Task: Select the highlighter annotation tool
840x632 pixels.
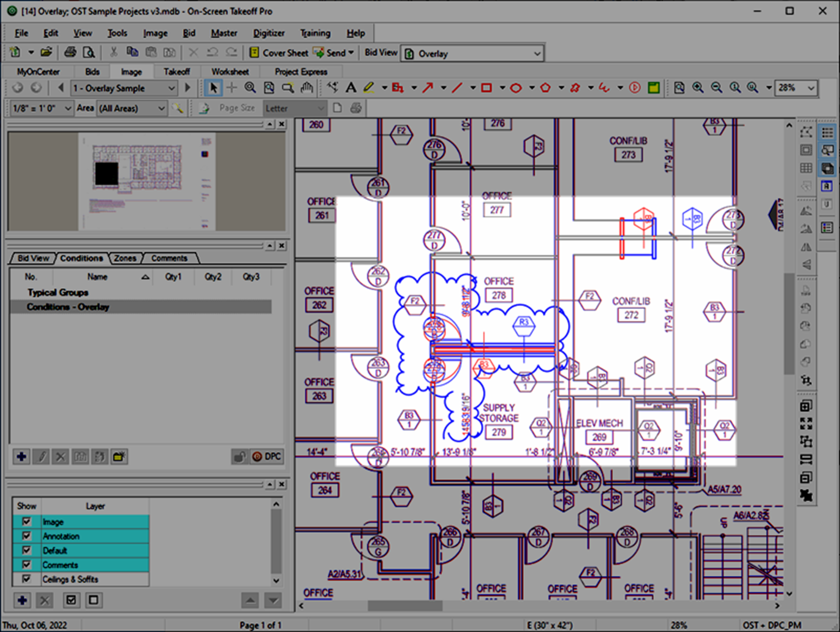Action: (x=369, y=88)
